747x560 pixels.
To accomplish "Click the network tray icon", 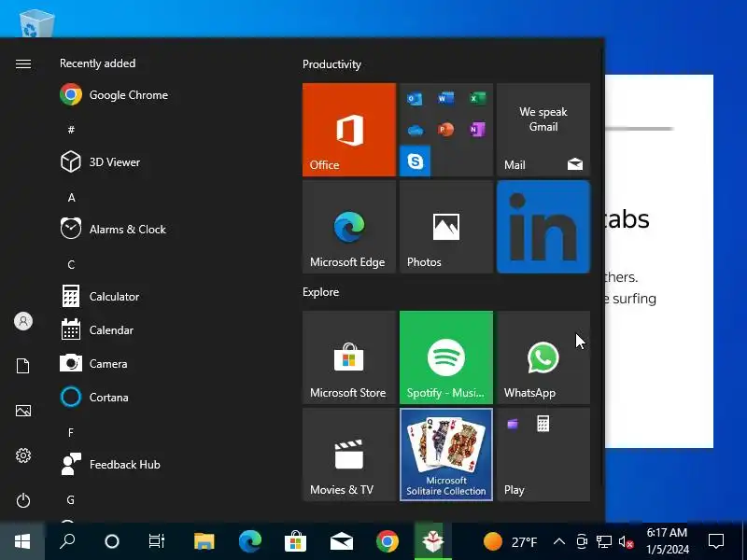I will click(604, 541).
